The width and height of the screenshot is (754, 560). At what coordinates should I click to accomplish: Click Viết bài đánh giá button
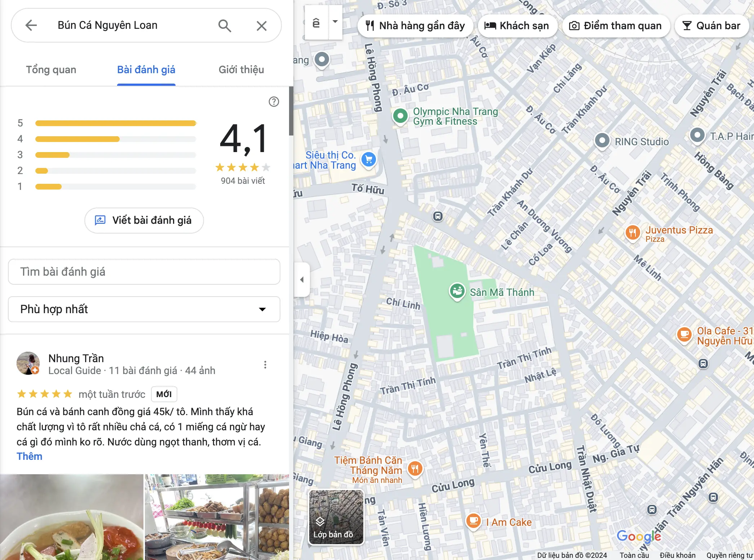[x=144, y=220]
